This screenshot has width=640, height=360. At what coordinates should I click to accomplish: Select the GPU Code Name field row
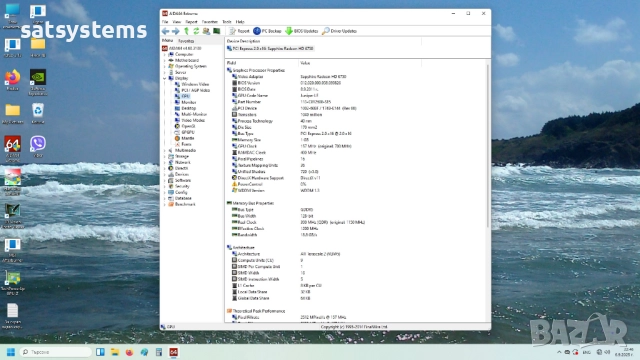(x=275, y=96)
